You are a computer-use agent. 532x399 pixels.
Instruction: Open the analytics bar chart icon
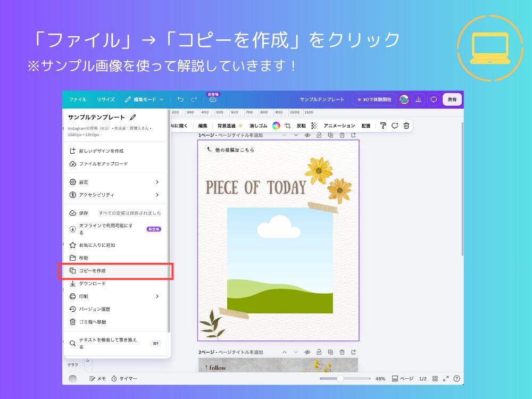418,99
